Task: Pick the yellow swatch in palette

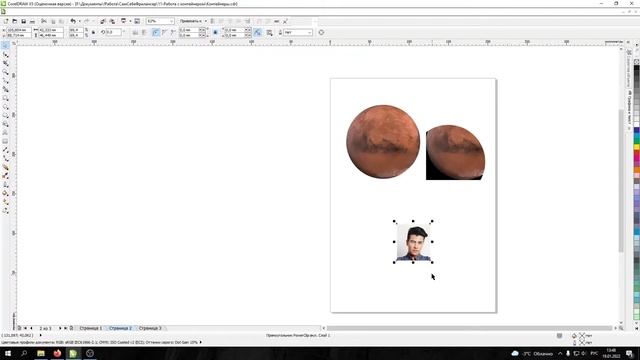Action: point(636,146)
